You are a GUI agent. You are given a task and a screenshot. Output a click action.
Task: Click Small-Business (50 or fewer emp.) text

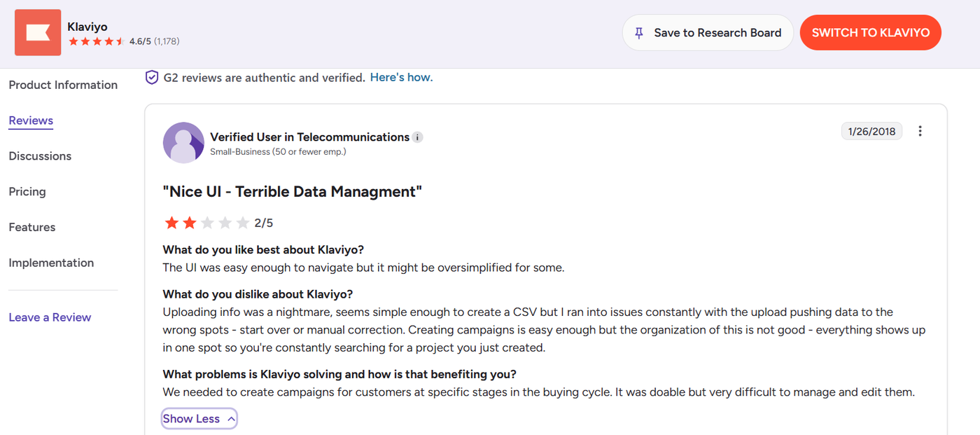[x=278, y=151]
